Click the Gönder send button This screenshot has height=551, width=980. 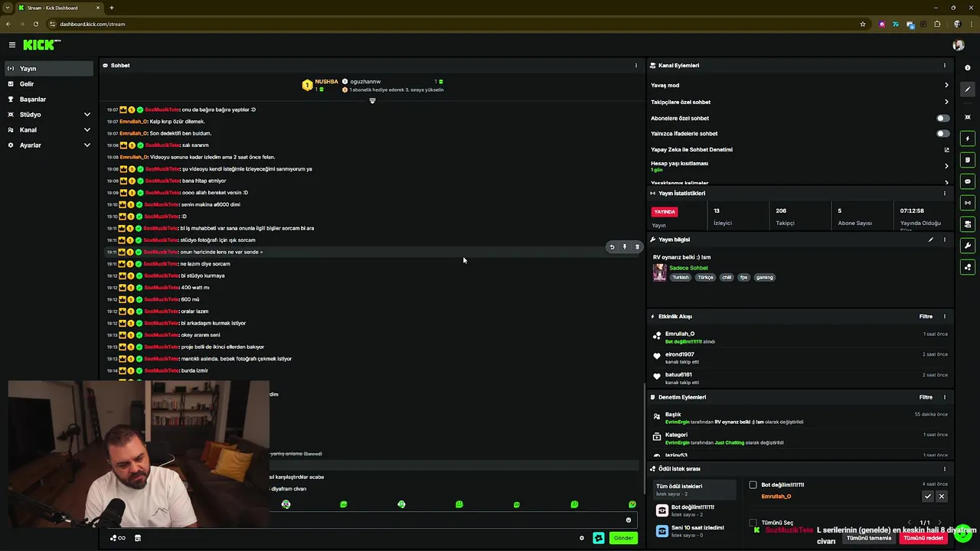(623, 538)
